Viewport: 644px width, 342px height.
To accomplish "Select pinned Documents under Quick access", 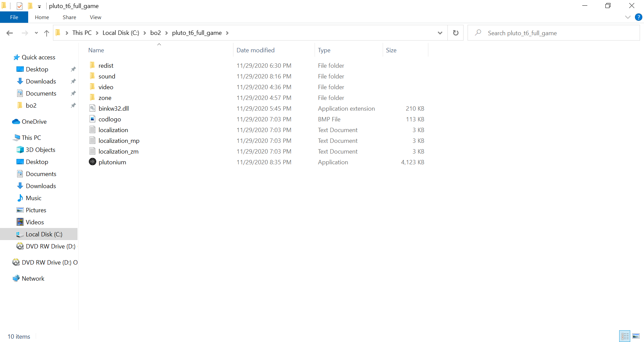I will coord(41,93).
